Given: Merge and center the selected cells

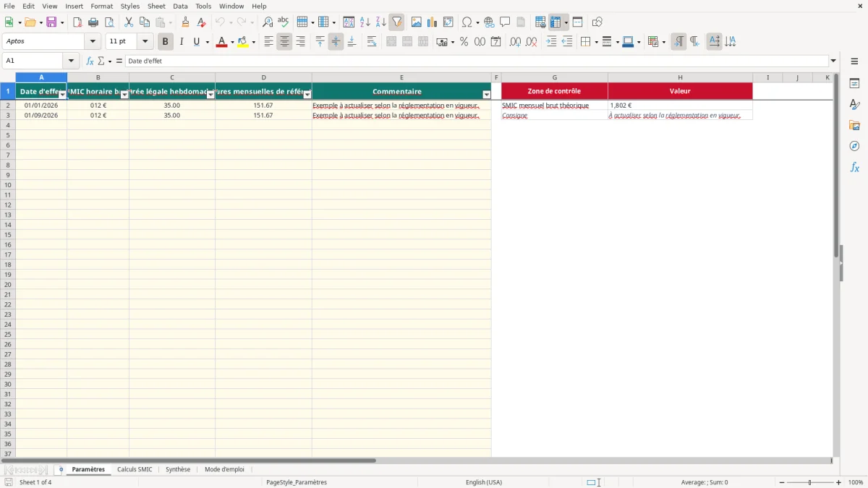Looking at the screenshot, I should 391,42.
